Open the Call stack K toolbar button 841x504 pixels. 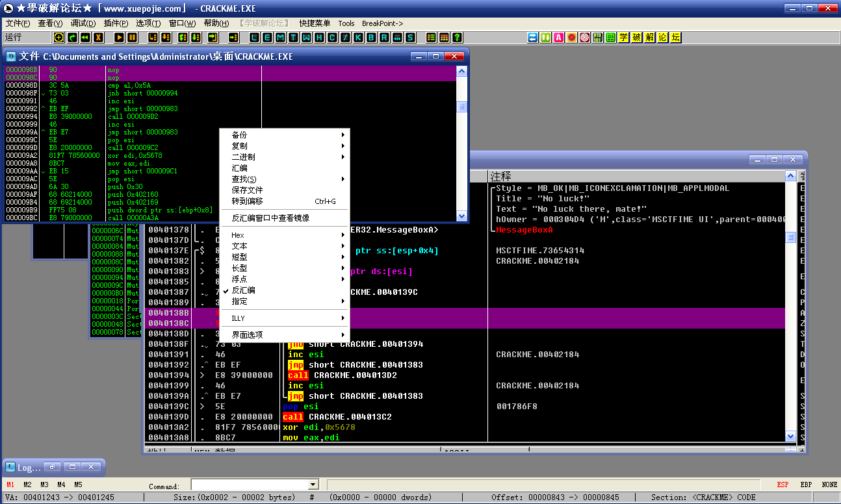(x=358, y=38)
